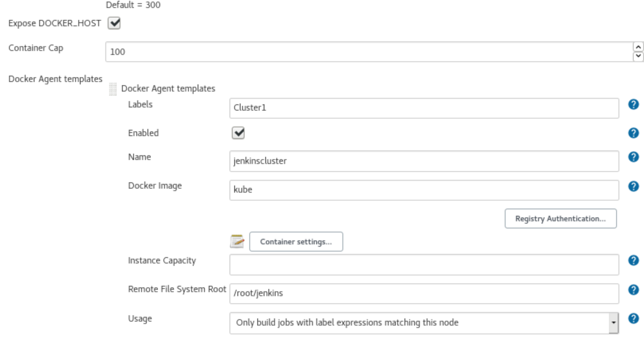Image resolution: width=644 pixels, height=346 pixels.
Task: Open the Usage dropdown
Action: click(x=424, y=322)
